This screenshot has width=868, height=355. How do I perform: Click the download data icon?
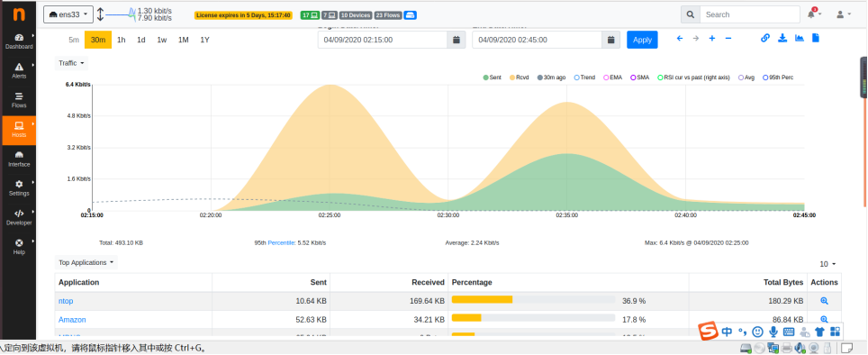click(x=782, y=38)
